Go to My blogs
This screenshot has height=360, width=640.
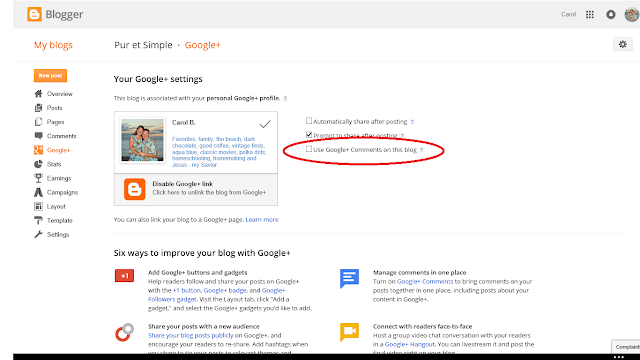[x=53, y=45]
